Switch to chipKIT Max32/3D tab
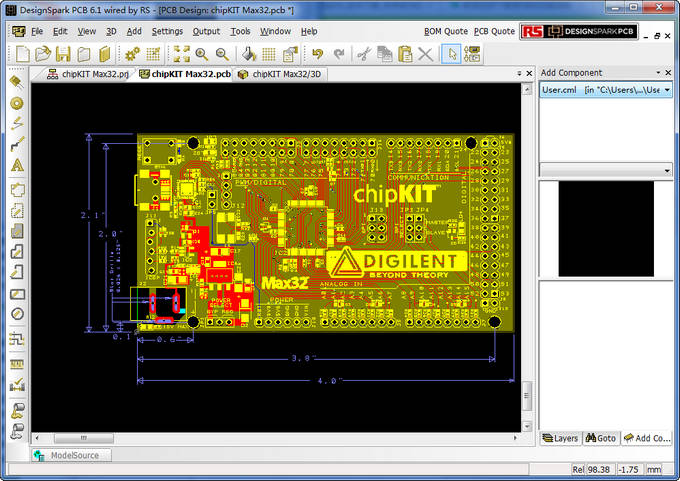The width and height of the screenshot is (680, 481). point(283,73)
